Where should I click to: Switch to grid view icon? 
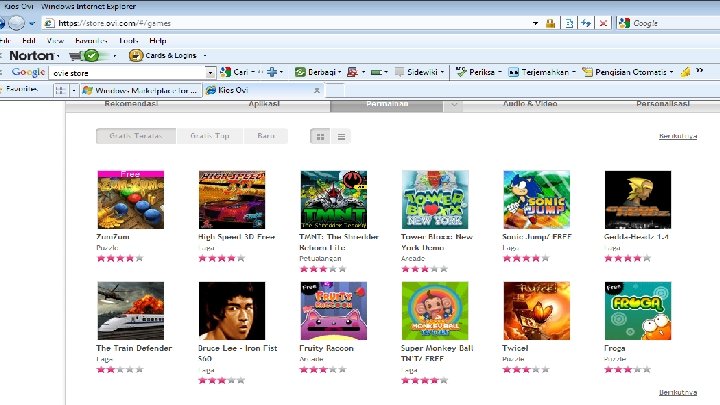pyautogui.click(x=321, y=136)
